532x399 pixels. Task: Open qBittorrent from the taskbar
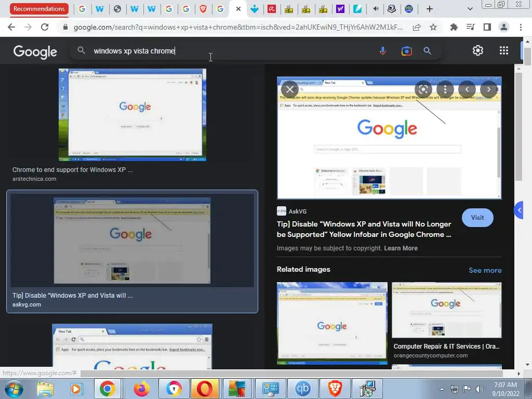tap(303, 389)
